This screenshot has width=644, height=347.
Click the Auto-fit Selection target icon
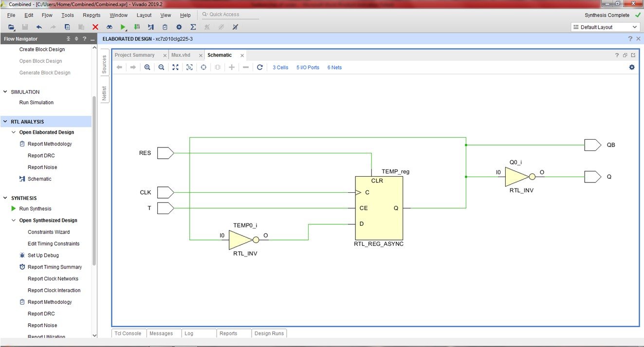coord(203,67)
